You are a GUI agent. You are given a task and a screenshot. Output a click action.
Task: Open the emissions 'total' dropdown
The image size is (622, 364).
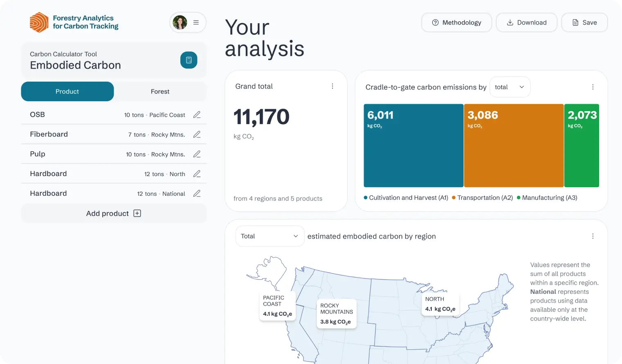coord(510,87)
